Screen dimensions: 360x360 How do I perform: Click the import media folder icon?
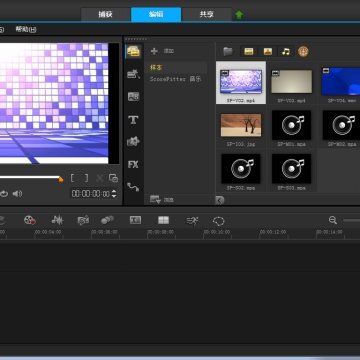click(228, 51)
